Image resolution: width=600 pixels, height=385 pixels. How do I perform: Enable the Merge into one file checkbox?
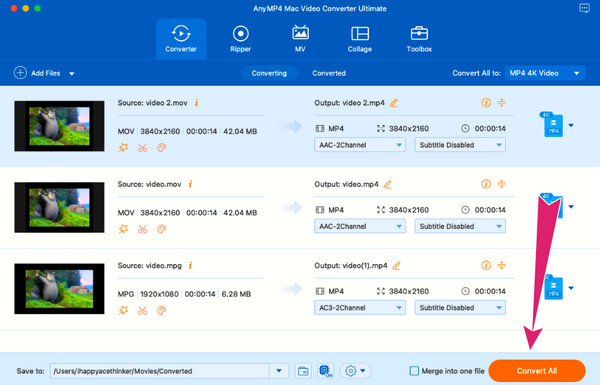pos(414,370)
